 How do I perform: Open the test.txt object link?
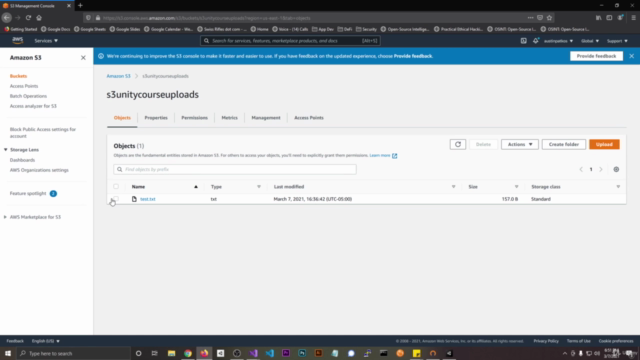pos(148,199)
